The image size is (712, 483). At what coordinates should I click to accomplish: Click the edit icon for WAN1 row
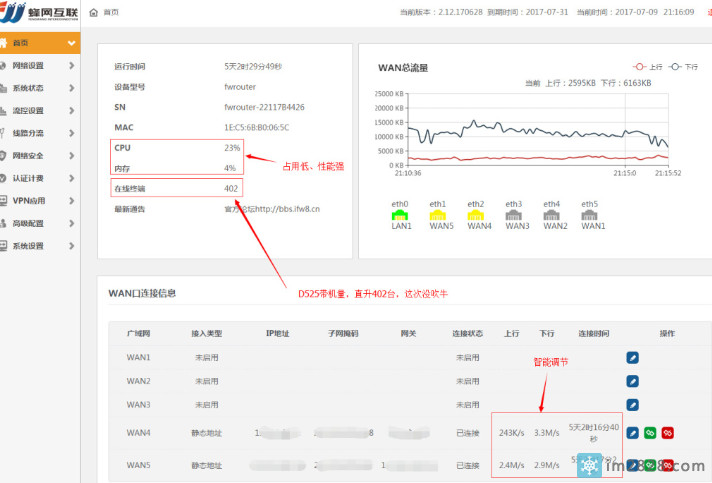(x=632, y=357)
